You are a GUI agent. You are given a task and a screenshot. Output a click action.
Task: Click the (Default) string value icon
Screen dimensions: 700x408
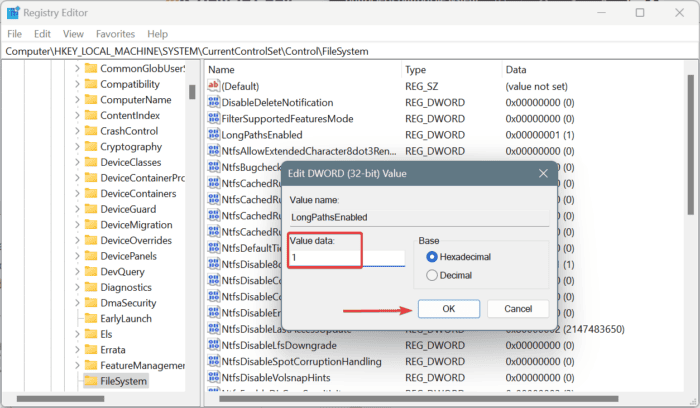pos(214,86)
